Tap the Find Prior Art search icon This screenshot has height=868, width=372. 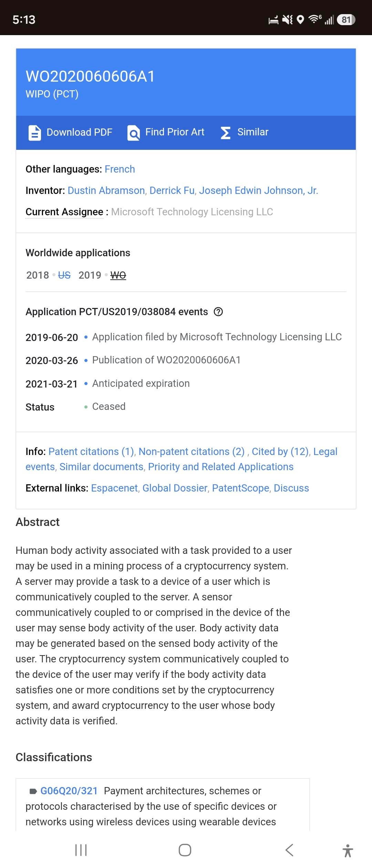[134, 133]
